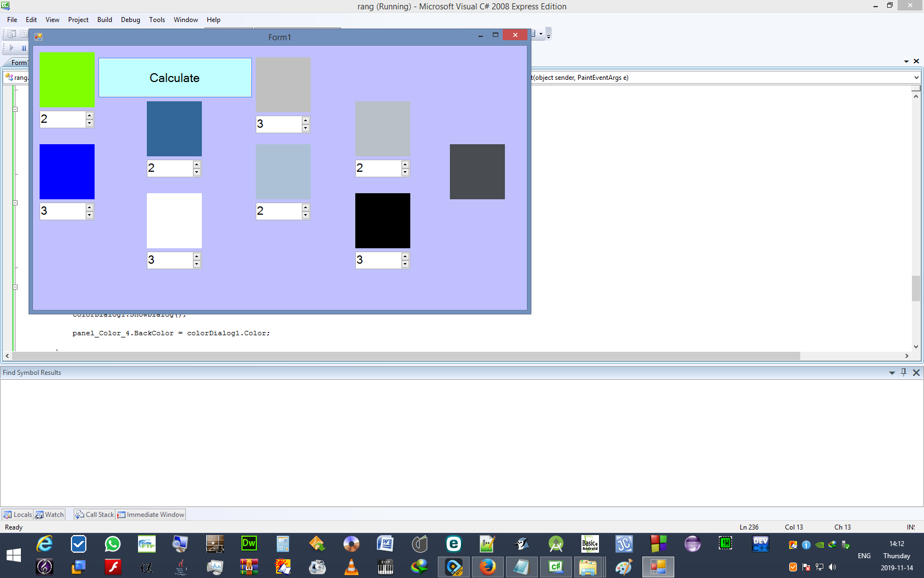Switch to the Call Stack tab
The height and width of the screenshot is (578, 924).
point(95,515)
